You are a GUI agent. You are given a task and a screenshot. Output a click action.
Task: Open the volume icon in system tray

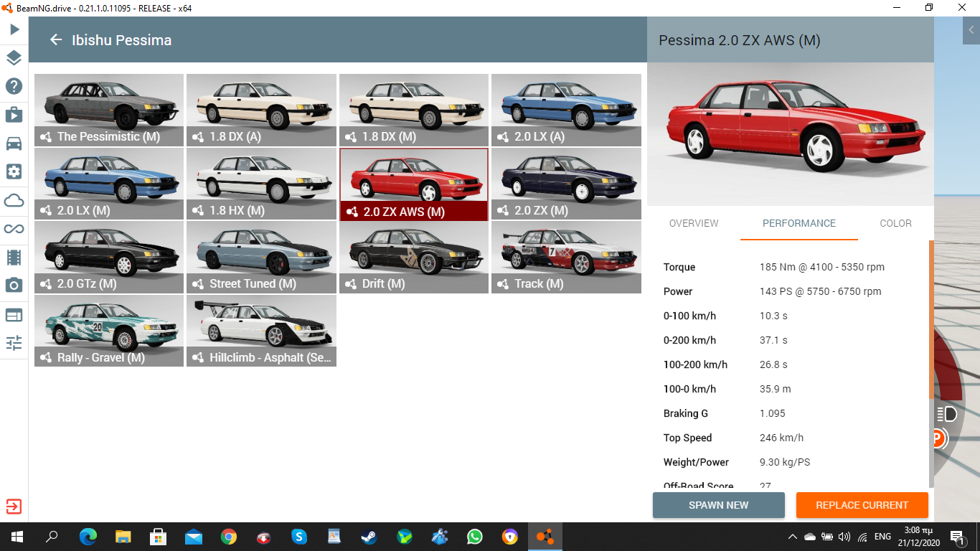(x=844, y=537)
